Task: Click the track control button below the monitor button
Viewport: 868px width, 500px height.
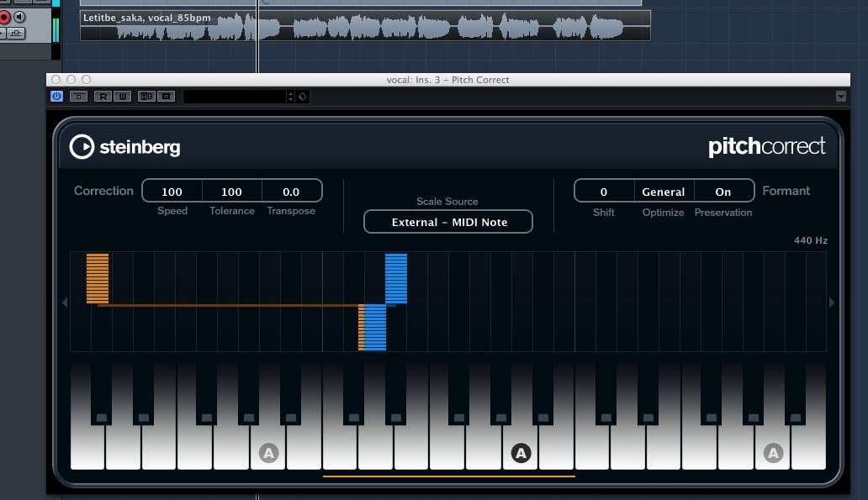Action: click(x=15, y=34)
